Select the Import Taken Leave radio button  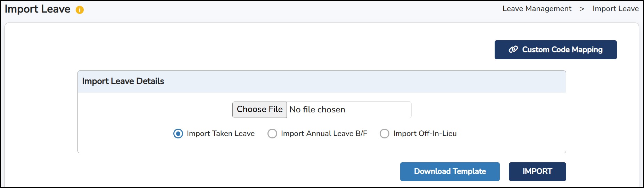point(178,134)
